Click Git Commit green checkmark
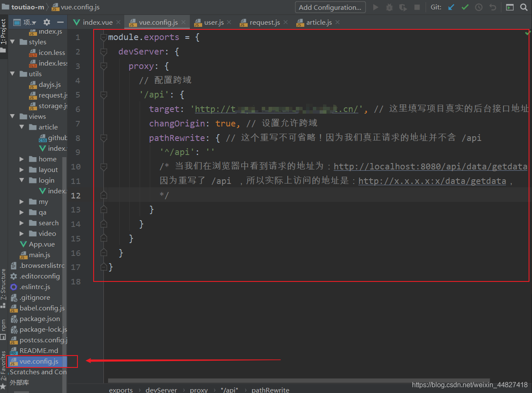Screen dimensions: 532x393 (x=465, y=7)
